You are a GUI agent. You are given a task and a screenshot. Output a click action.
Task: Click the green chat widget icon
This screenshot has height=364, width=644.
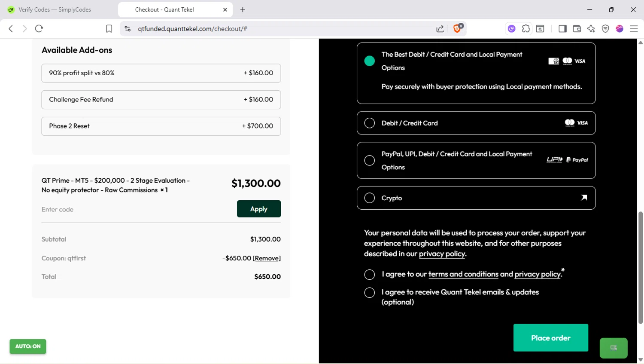614,348
